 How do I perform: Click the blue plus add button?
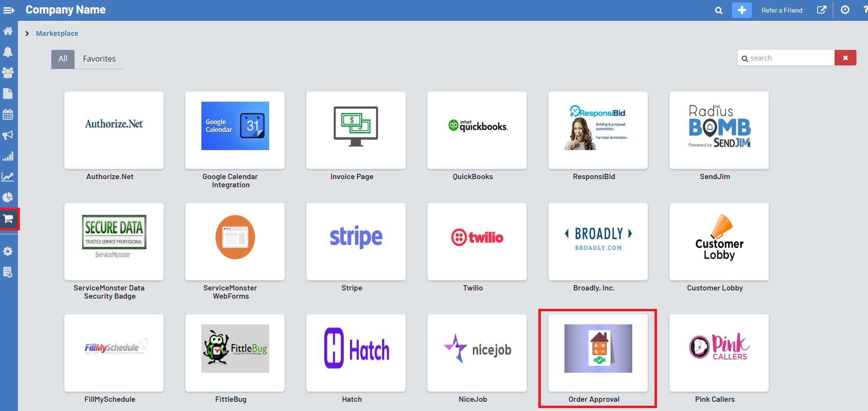[x=742, y=10]
